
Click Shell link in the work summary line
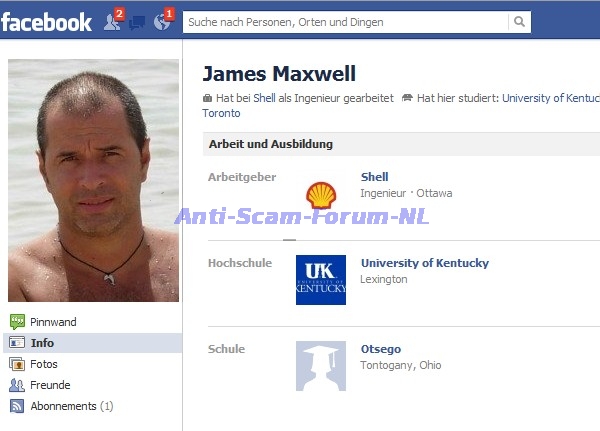(x=264, y=98)
